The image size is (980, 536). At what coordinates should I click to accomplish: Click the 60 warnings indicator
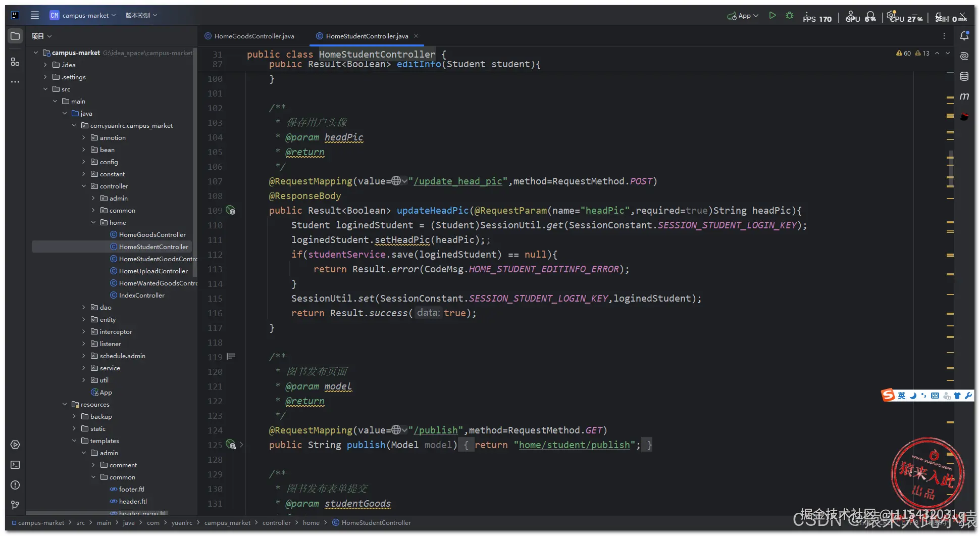(x=904, y=53)
